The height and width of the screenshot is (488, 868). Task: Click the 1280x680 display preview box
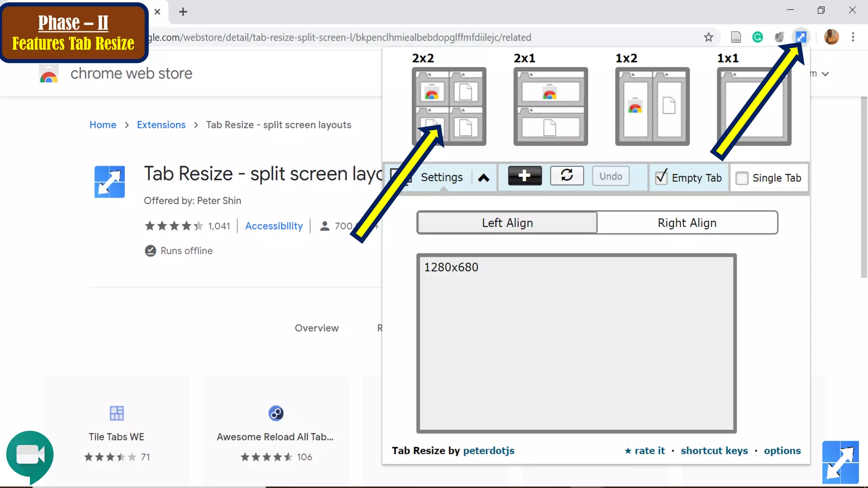tap(576, 343)
